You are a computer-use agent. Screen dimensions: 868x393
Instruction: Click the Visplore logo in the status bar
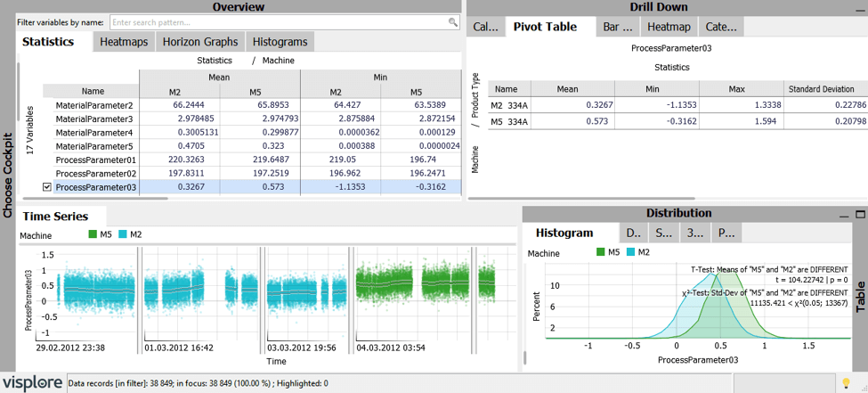[x=32, y=383]
